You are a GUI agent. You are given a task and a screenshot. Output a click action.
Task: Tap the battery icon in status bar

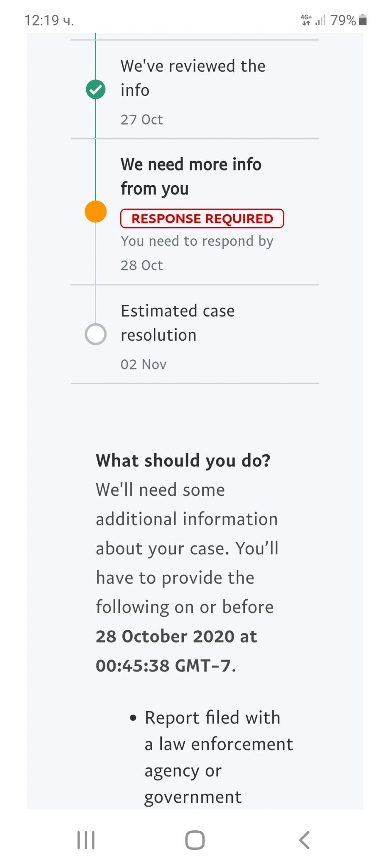[362, 20]
